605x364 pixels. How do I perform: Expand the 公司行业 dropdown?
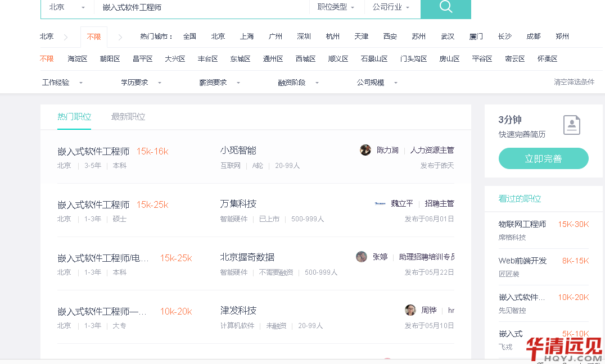click(x=391, y=7)
